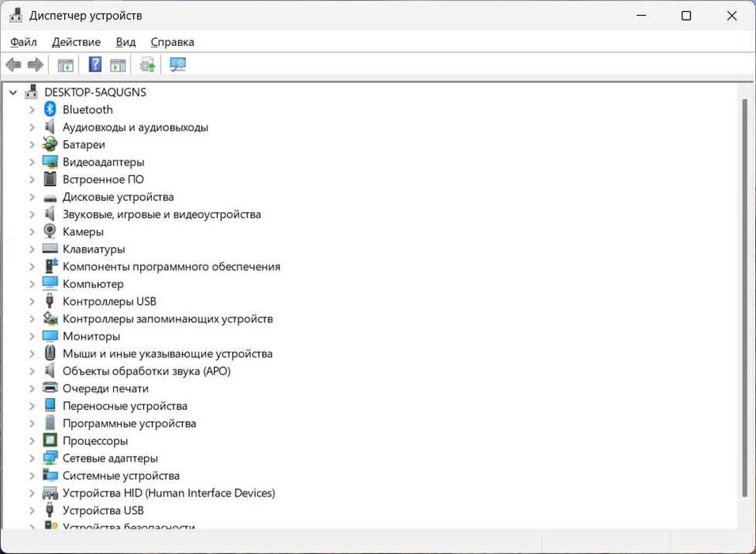Viewport: 756px width, 554px height.
Task: Expand the Видеоадаптеры category
Action: pyautogui.click(x=32, y=162)
